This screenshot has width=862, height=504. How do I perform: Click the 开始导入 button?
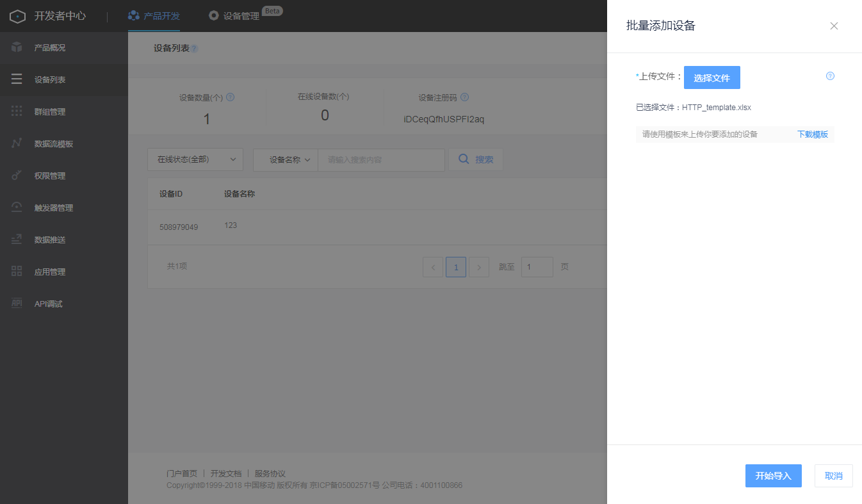coord(774,476)
